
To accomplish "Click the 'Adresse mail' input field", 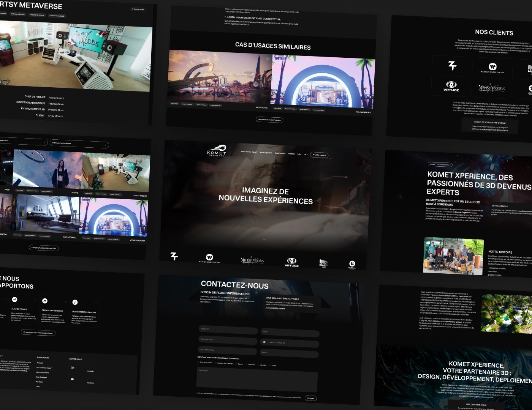I will (x=228, y=339).
